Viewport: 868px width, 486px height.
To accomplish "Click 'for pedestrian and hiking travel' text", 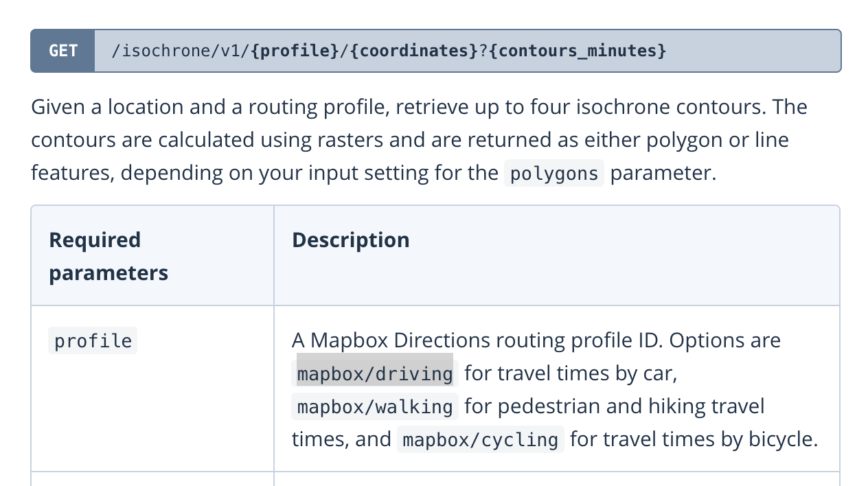I will click(615, 406).
